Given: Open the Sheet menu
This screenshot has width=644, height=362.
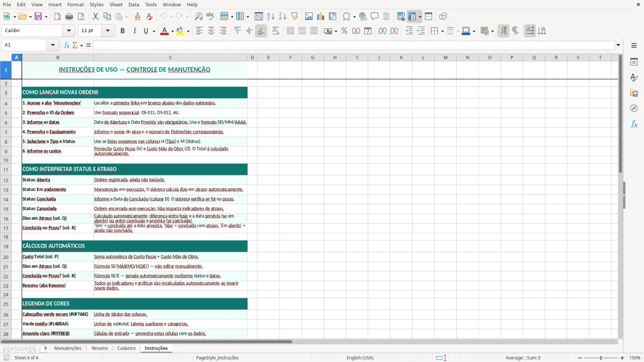Looking at the screenshot, I should pyautogui.click(x=116, y=4).
